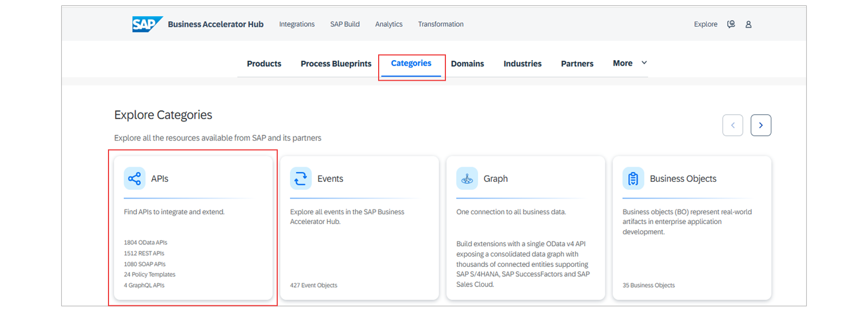Click the APIs share icon

pyautogui.click(x=135, y=179)
